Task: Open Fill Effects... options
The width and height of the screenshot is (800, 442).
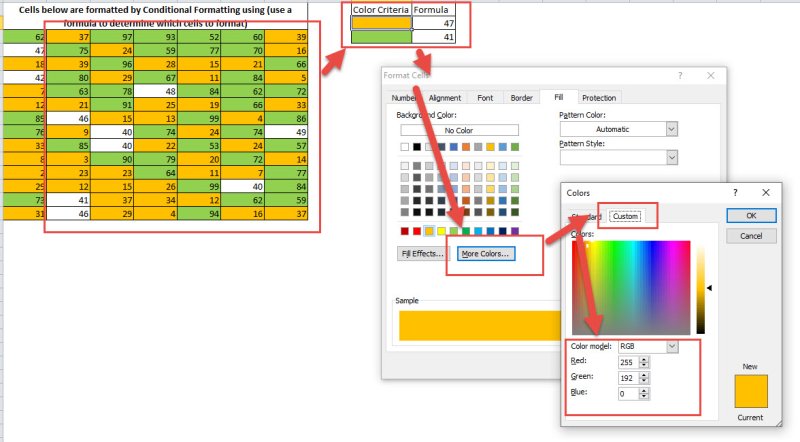Action: tap(422, 254)
